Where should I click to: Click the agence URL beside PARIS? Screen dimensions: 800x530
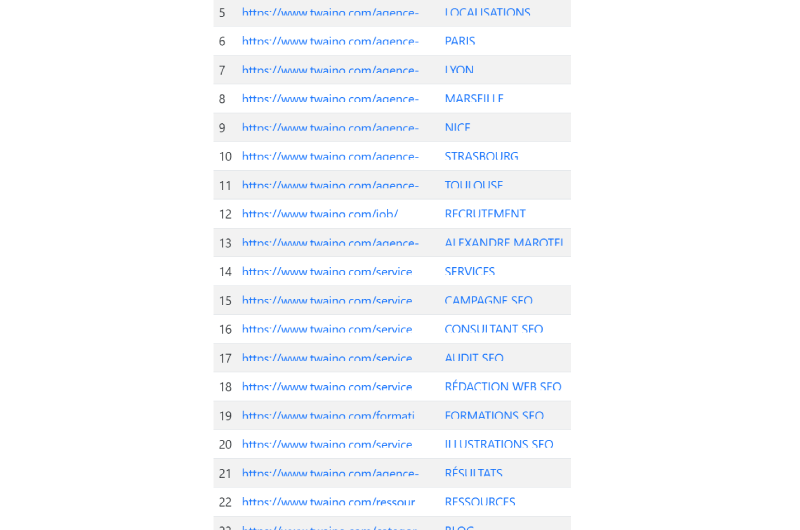click(x=330, y=41)
